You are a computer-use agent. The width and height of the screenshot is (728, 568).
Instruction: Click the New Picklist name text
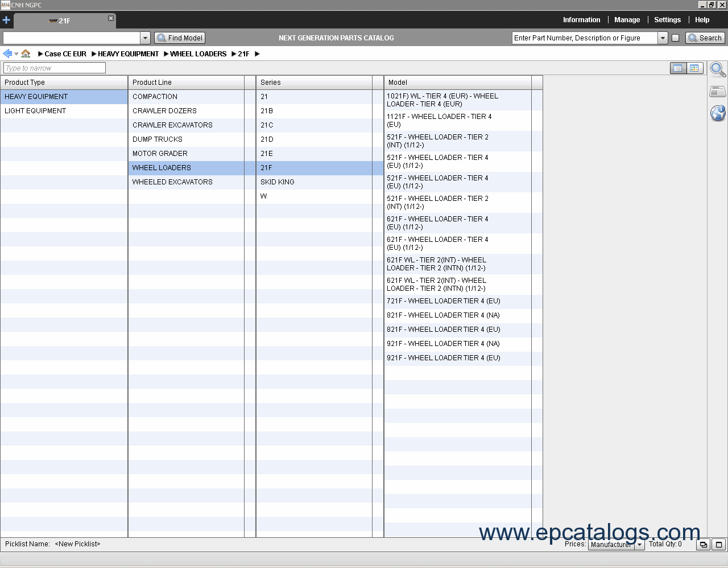(77, 544)
